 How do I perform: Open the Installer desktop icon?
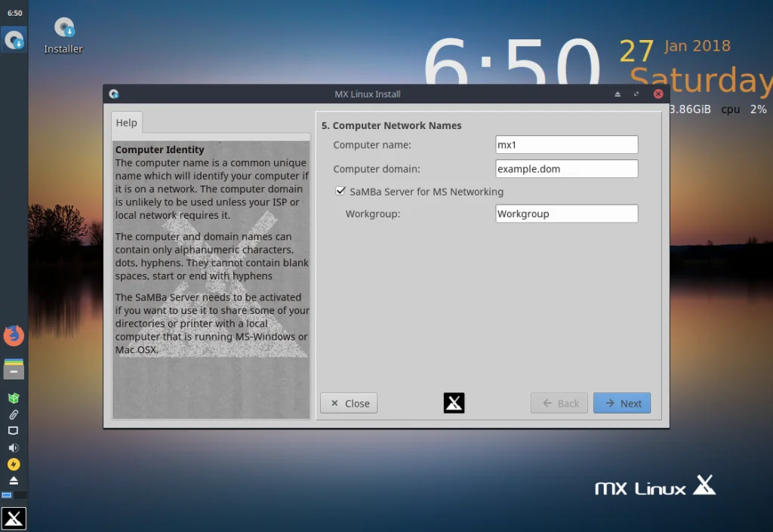63,35
